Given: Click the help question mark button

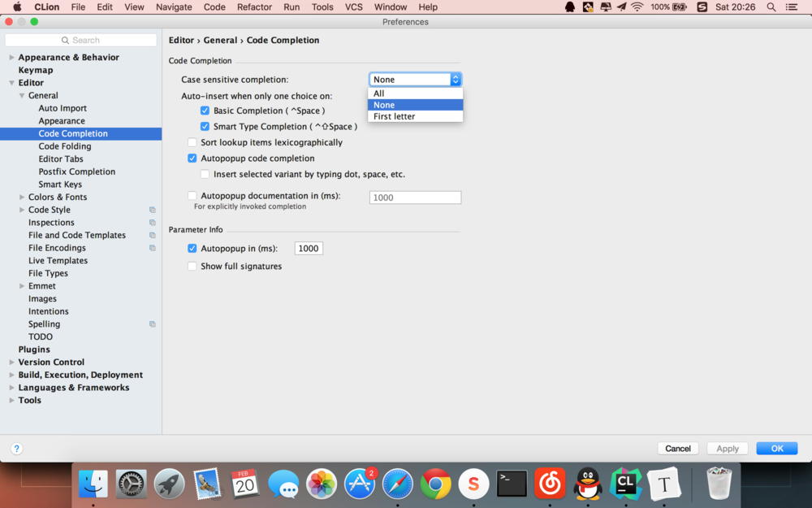Looking at the screenshot, I should tap(16, 449).
